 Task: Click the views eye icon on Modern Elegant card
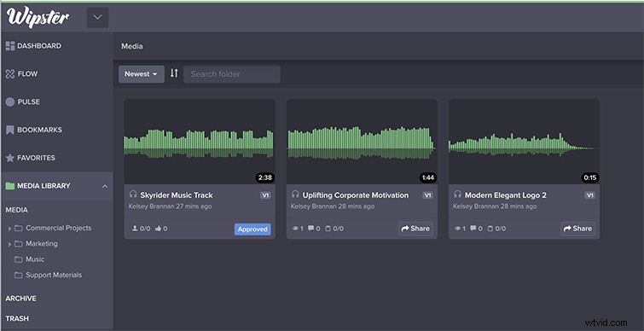pos(457,229)
